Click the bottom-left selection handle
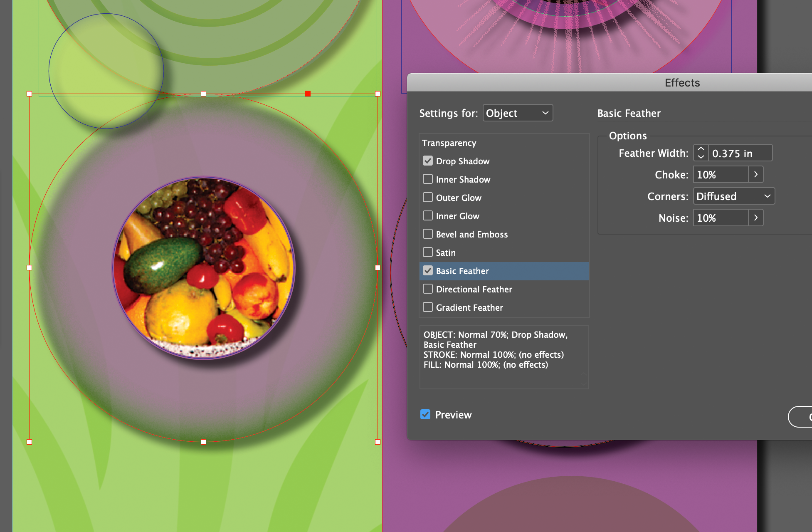812x532 pixels. 30,442
